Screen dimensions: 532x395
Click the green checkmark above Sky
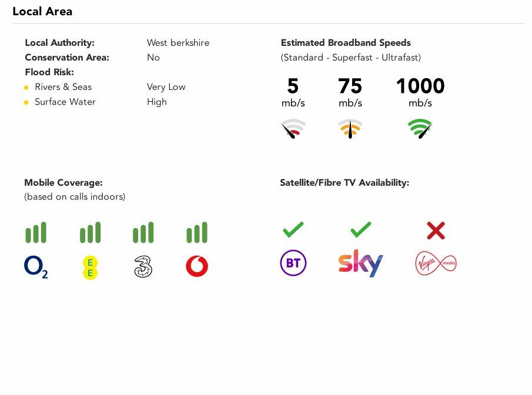coord(360,230)
